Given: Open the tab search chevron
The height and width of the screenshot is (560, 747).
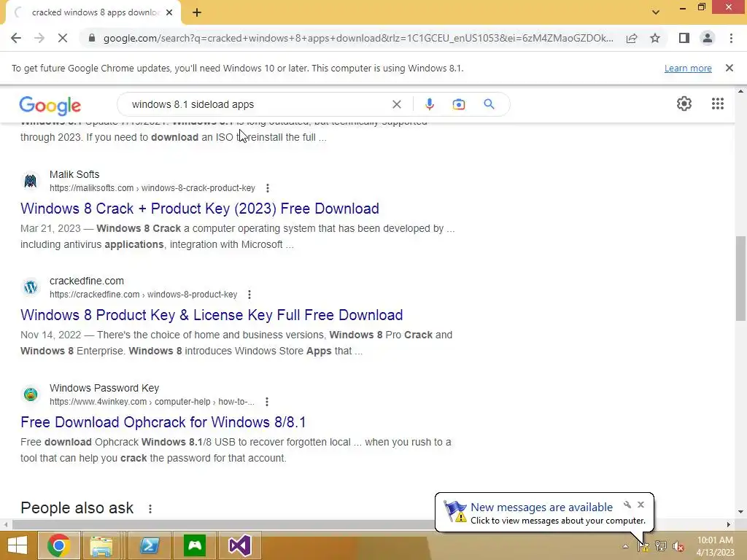Looking at the screenshot, I should (x=656, y=12).
